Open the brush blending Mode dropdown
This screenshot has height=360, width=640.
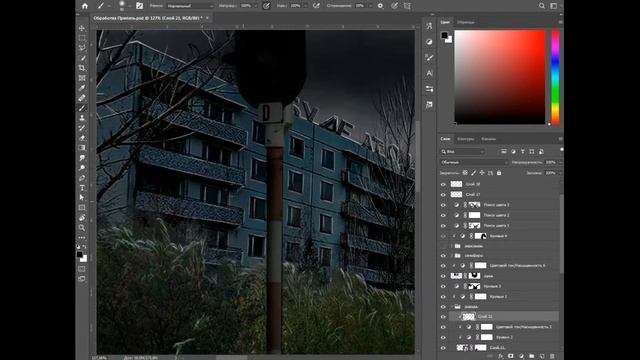coord(190,6)
